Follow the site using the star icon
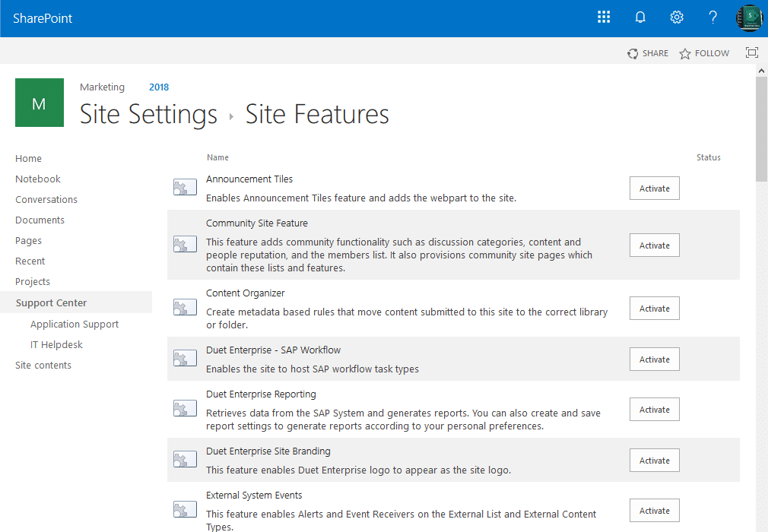This screenshot has height=532, width=768. 703,53
